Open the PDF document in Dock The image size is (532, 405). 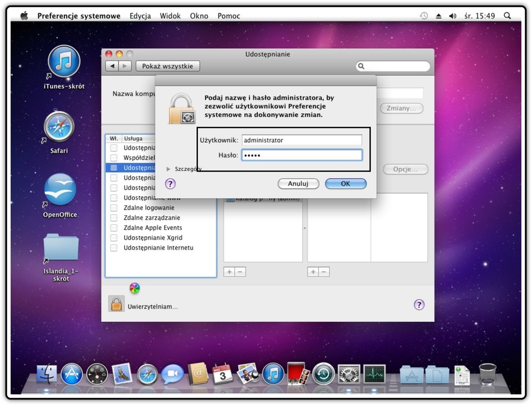point(462,375)
